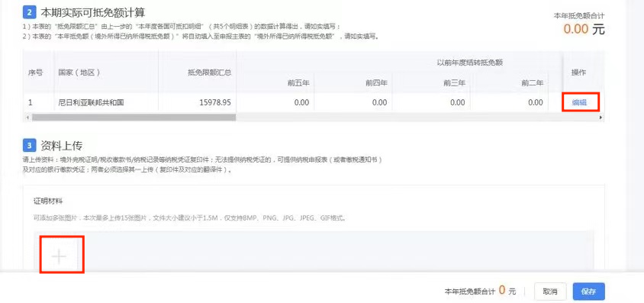The image size is (644, 303).
Task: Click the table scrollbar's left arrow
Action: [x=27, y=118]
